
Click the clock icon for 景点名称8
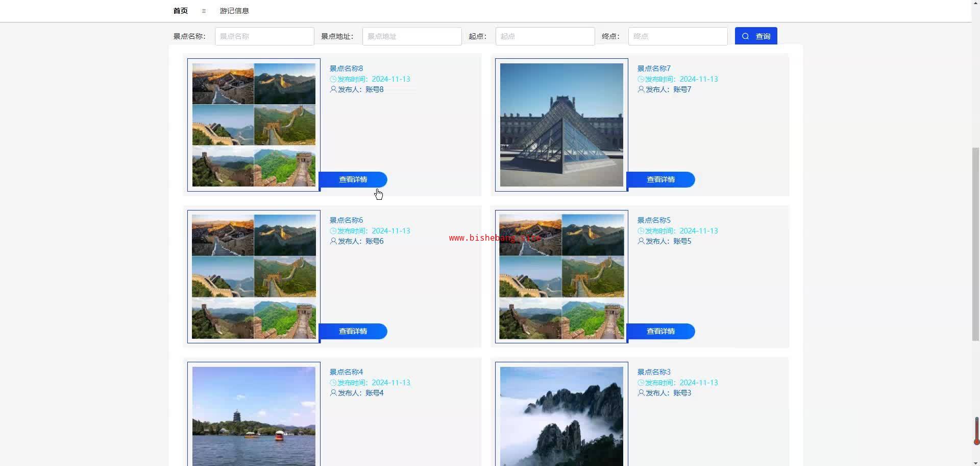click(333, 79)
